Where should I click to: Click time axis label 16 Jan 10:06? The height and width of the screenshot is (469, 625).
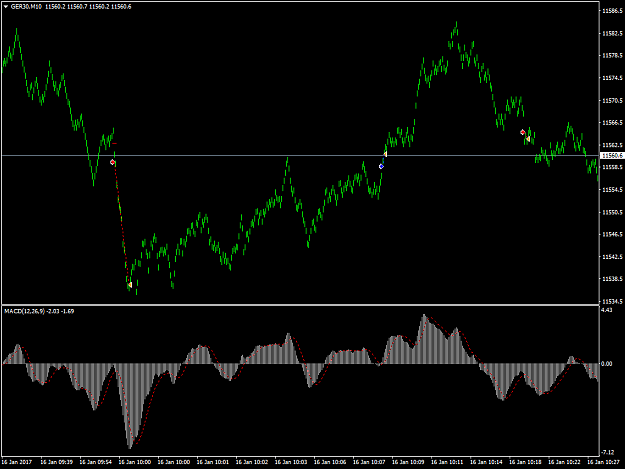(x=330, y=462)
